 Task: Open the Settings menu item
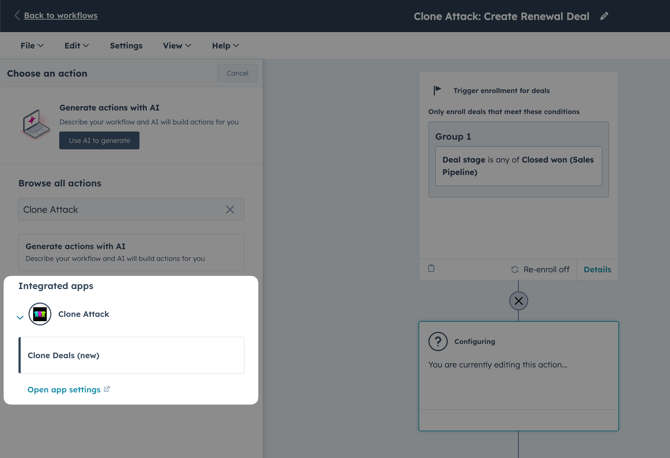[126, 46]
